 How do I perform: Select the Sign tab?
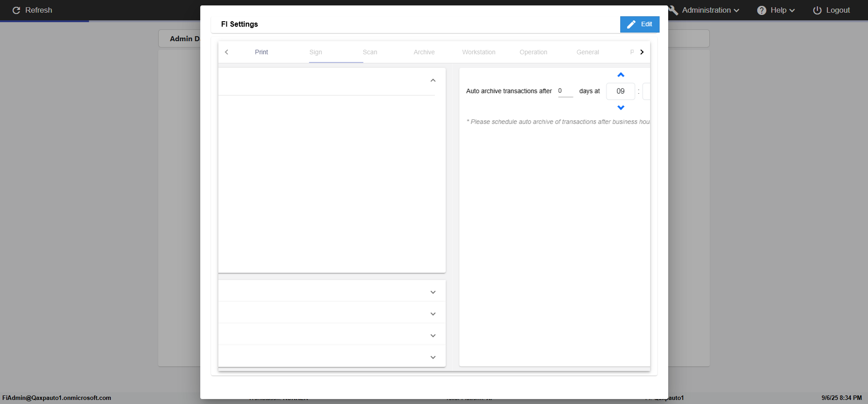(x=316, y=52)
